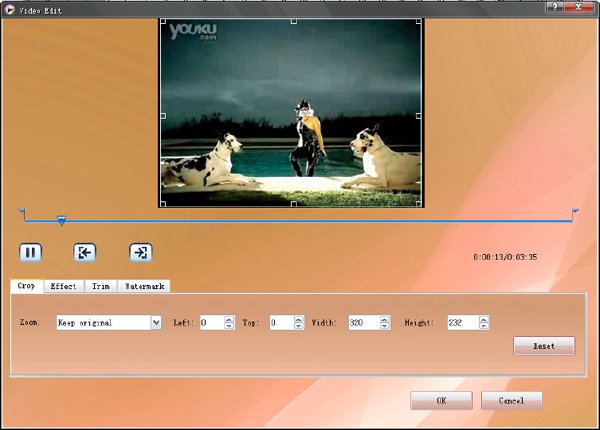Click the Width value input field
The height and width of the screenshot is (430, 600).
(x=364, y=322)
